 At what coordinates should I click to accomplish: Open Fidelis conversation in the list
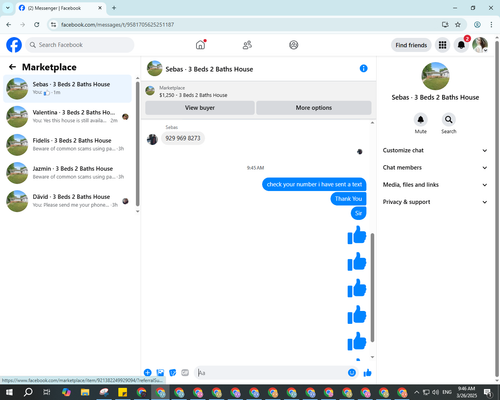(67, 145)
